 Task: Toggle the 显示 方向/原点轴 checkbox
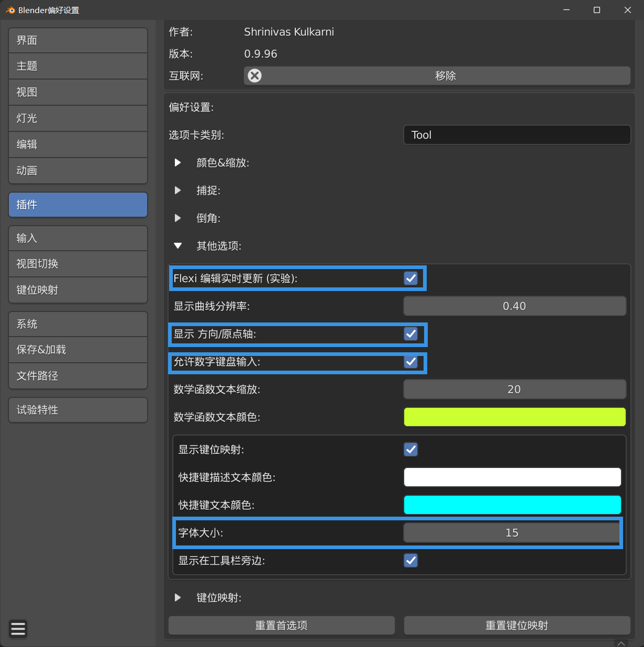pos(410,334)
